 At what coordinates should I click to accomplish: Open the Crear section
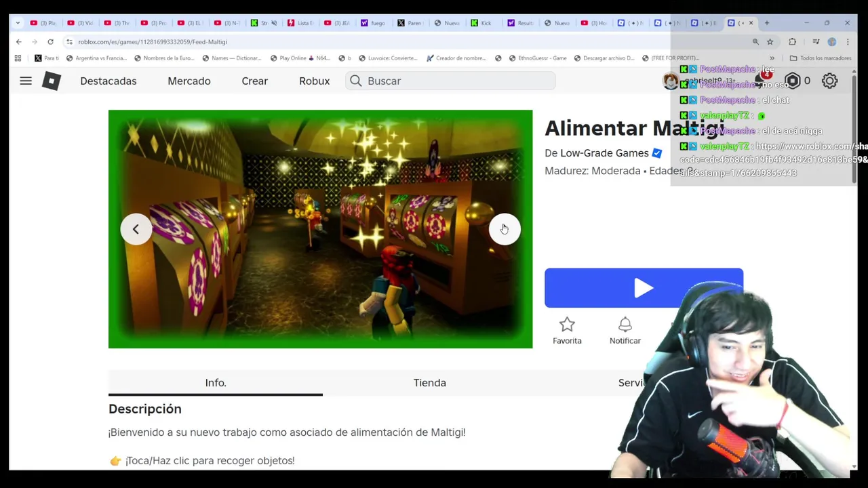[x=255, y=81]
